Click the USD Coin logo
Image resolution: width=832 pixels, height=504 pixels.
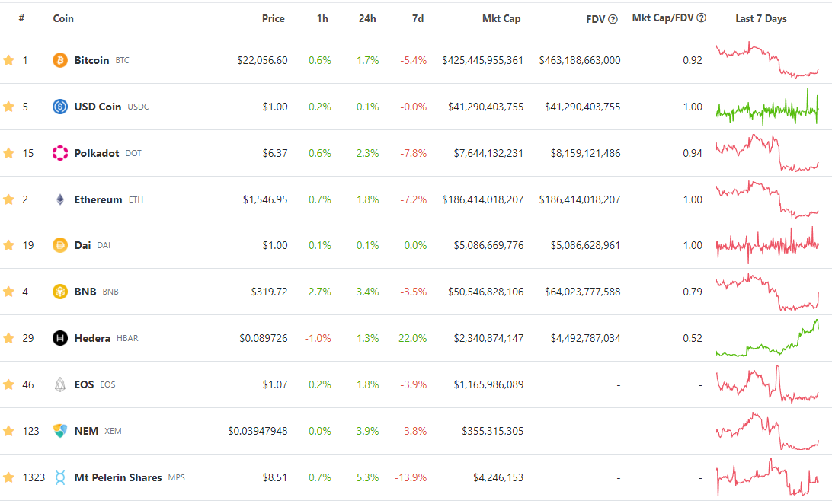coord(60,107)
